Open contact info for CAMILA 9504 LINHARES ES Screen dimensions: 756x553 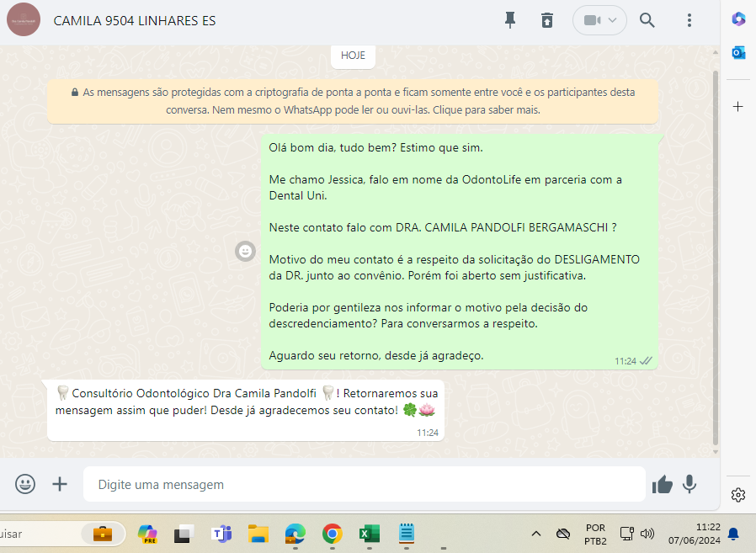(135, 21)
